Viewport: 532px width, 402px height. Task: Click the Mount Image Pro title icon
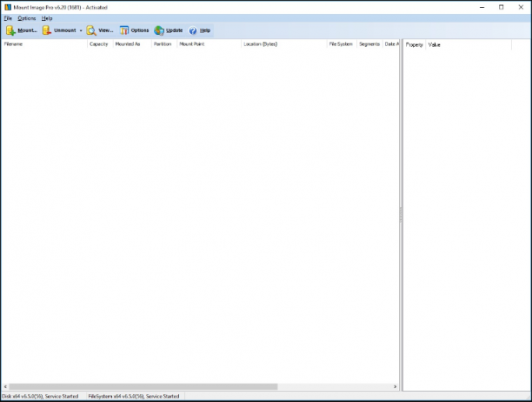click(x=8, y=7)
